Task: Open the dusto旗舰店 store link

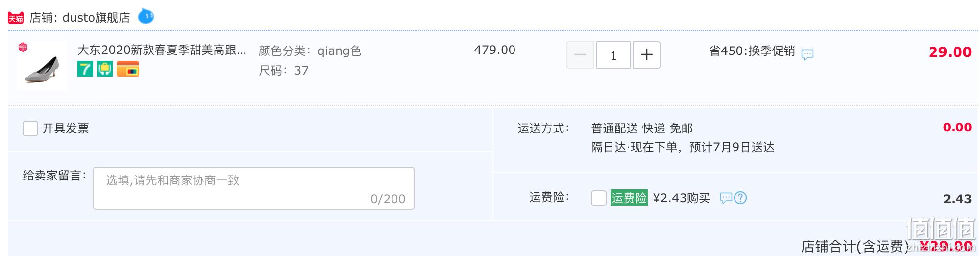Action: click(96, 18)
